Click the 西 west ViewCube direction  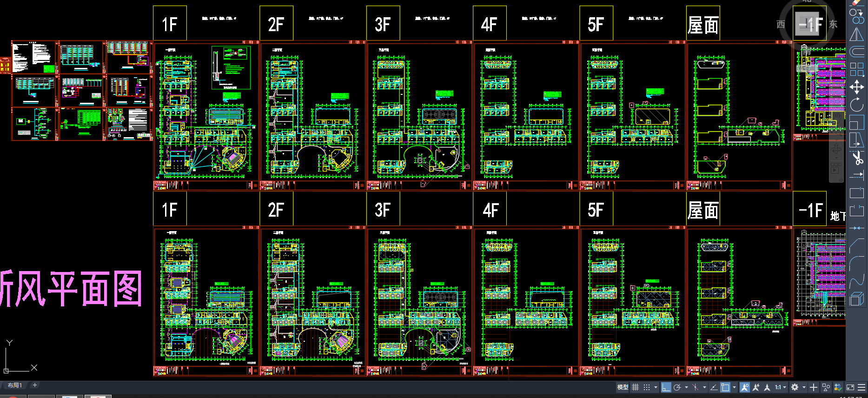point(781,24)
